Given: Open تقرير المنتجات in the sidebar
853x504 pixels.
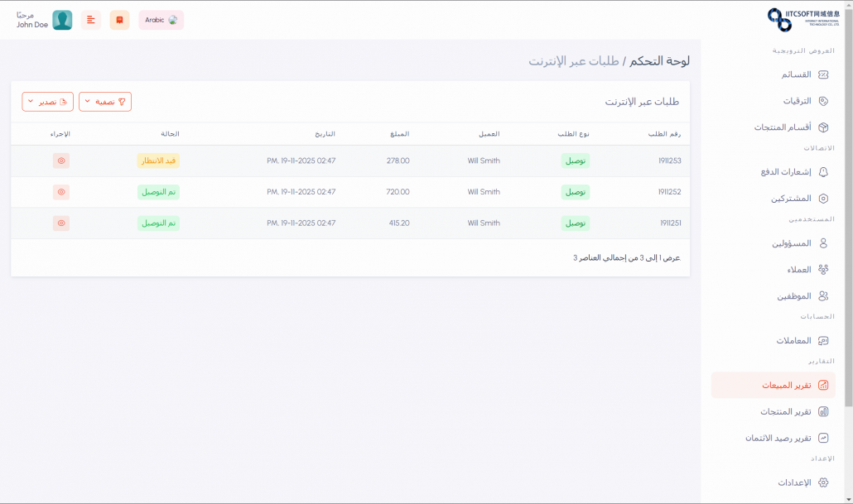Looking at the screenshot, I should point(786,411).
